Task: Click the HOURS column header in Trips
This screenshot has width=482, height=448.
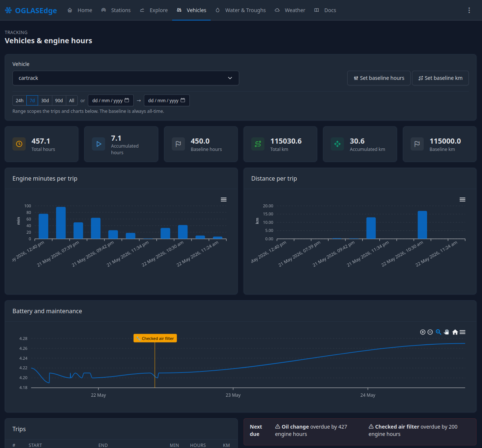Action: (198, 445)
